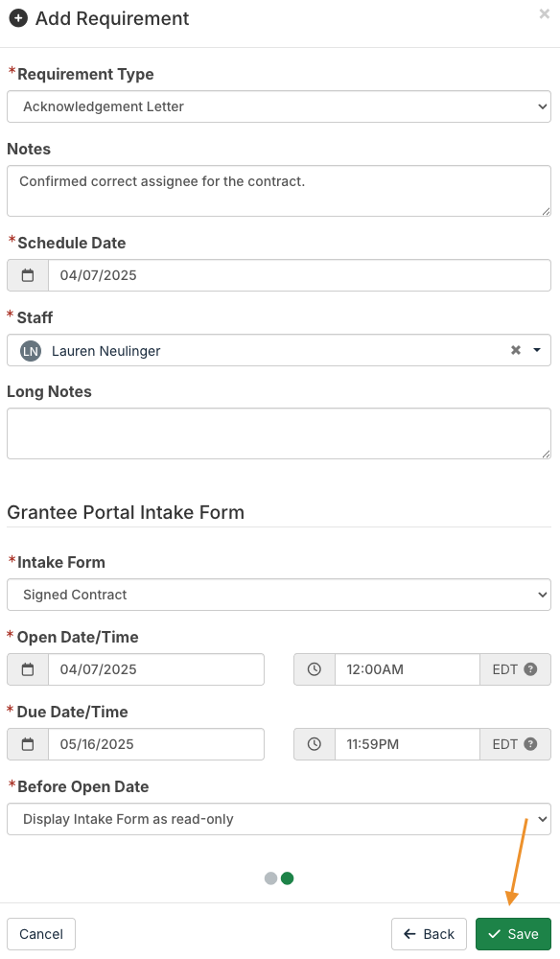
Task: Clear the Lauren Neulinger staff selection
Action: click(x=516, y=350)
